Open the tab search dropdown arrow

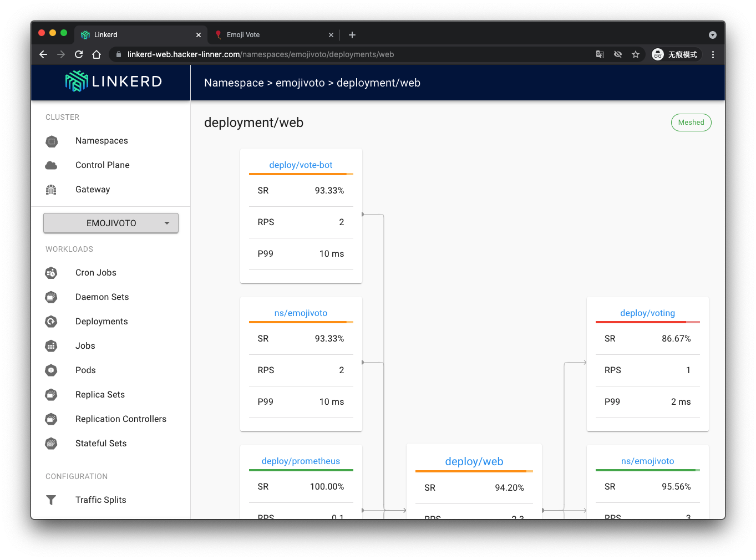(713, 35)
